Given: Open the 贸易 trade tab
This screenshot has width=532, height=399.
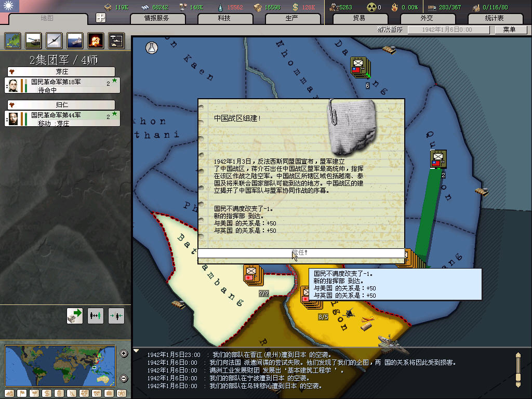Looking at the screenshot, I should pyautogui.click(x=360, y=18).
